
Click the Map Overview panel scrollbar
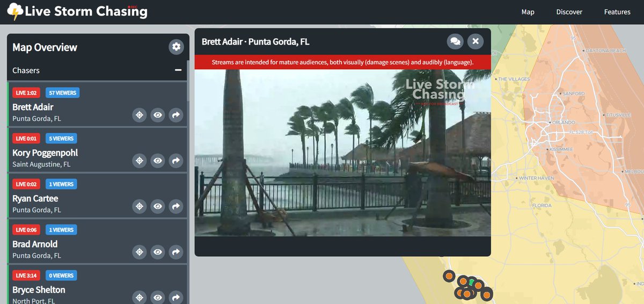pos(188,81)
